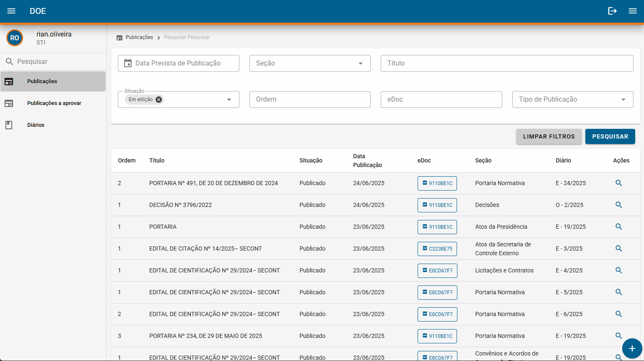Select Publicações in the sidebar
The height and width of the screenshot is (361, 644).
tap(53, 81)
